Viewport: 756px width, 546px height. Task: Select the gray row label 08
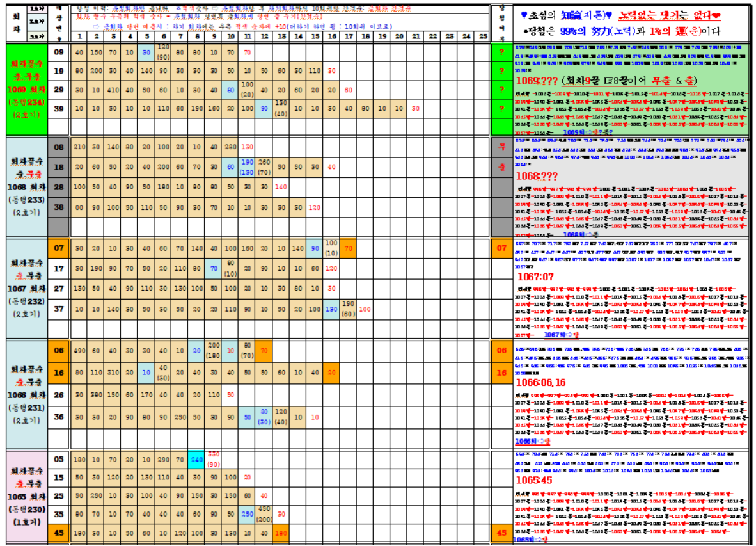tap(59, 148)
